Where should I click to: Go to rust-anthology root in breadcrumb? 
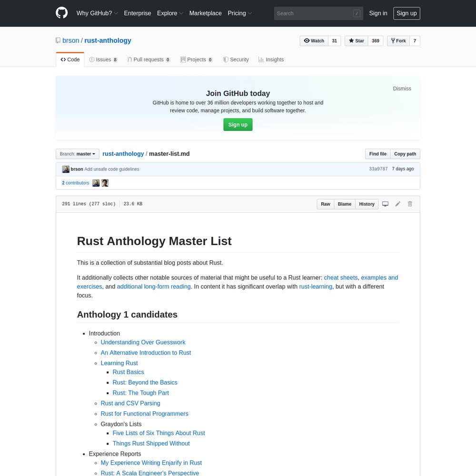(123, 154)
